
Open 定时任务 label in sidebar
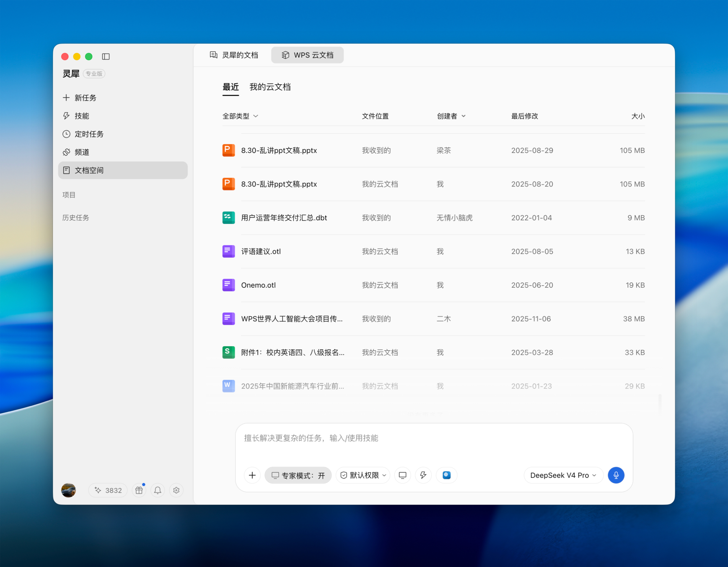(89, 134)
